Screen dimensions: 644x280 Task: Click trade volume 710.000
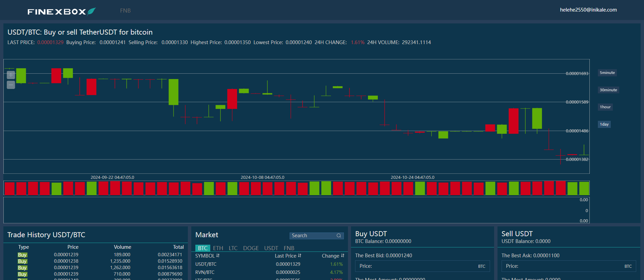pyautogui.click(x=122, y=274)
